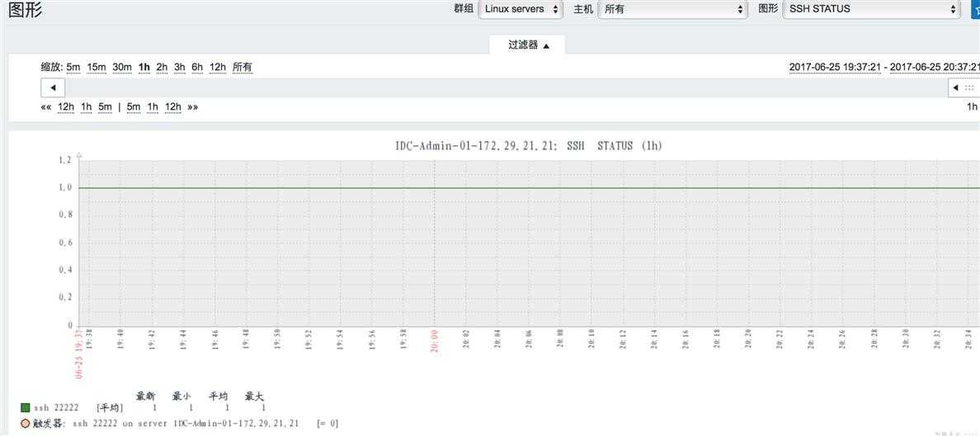Click the green SSH status line on graph

(529, 187)
